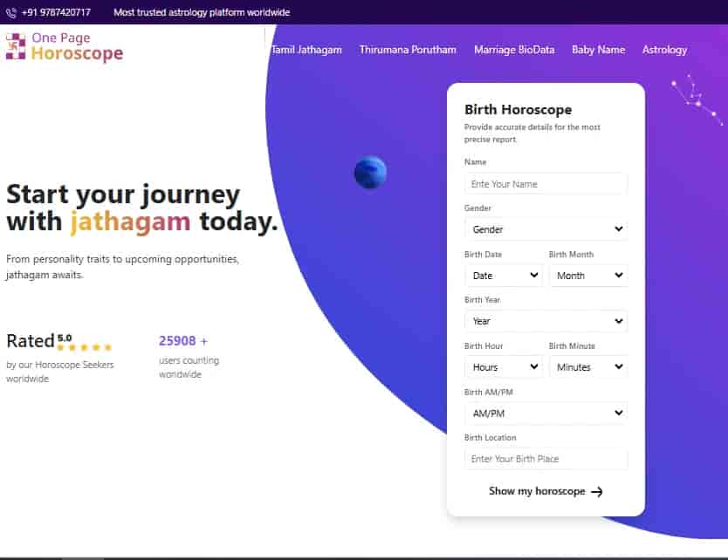Go to Thirumana Porutham page
The image size is (728, 560).
[408, 50]
